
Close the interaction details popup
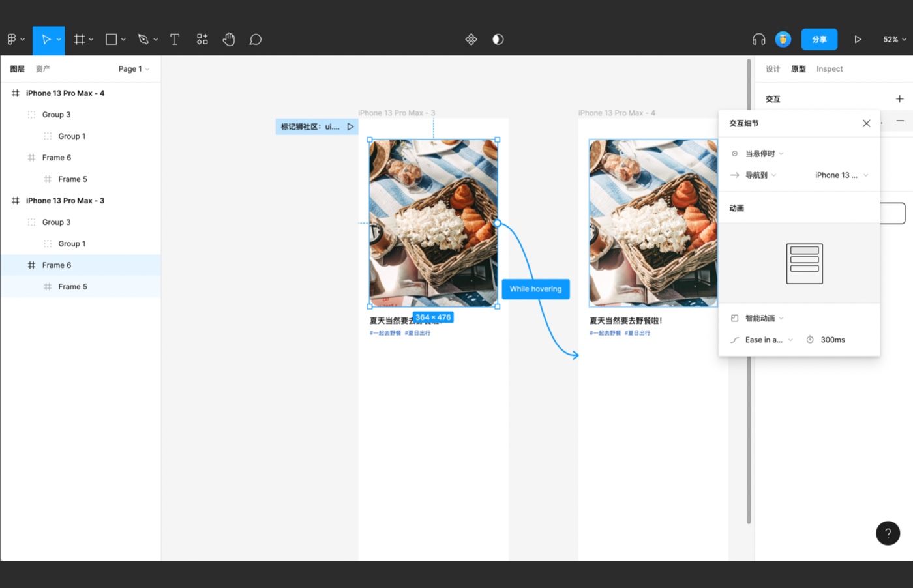point(866,123)
